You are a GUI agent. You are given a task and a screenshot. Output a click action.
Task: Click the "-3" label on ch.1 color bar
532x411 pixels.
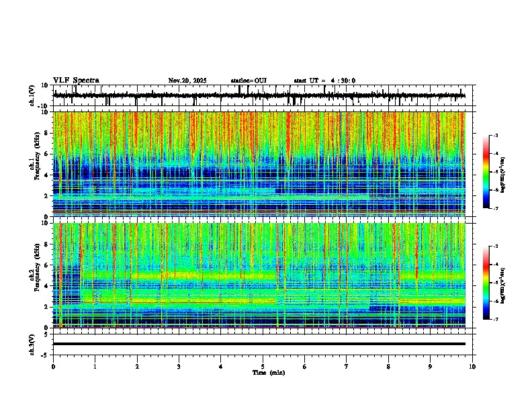495,135
